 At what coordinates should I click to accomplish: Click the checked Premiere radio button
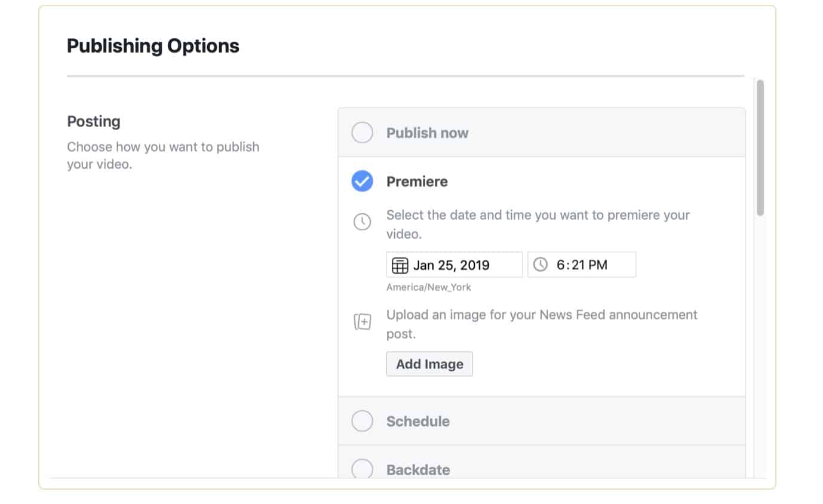pos(362,181)
